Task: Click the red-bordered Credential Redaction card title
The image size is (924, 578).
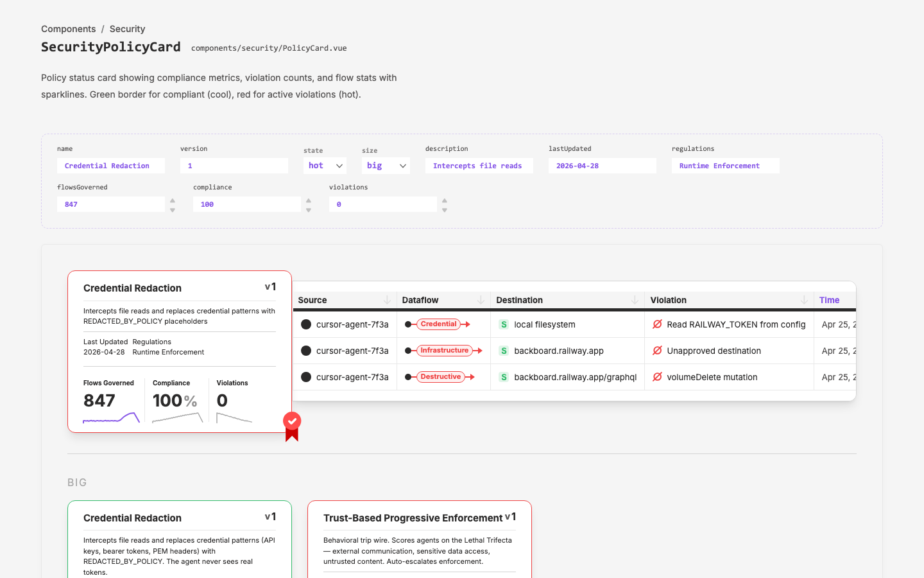Action: 132,288
